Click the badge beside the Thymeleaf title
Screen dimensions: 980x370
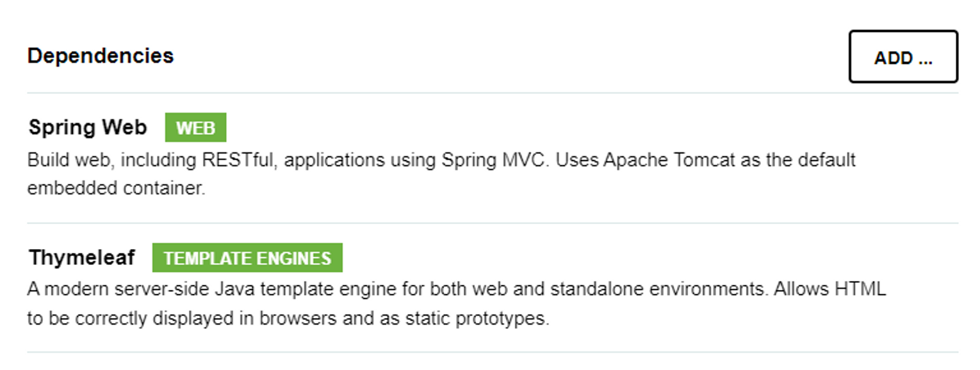tap(249, 258)
